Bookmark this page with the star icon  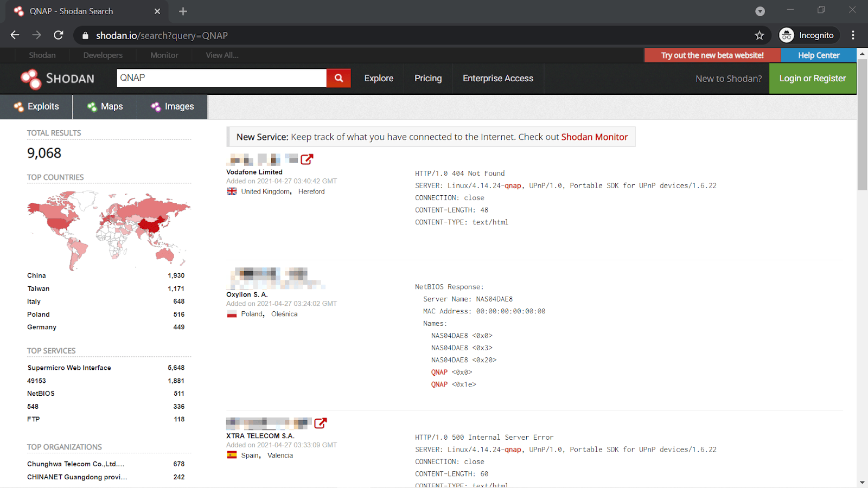(759, 35)
